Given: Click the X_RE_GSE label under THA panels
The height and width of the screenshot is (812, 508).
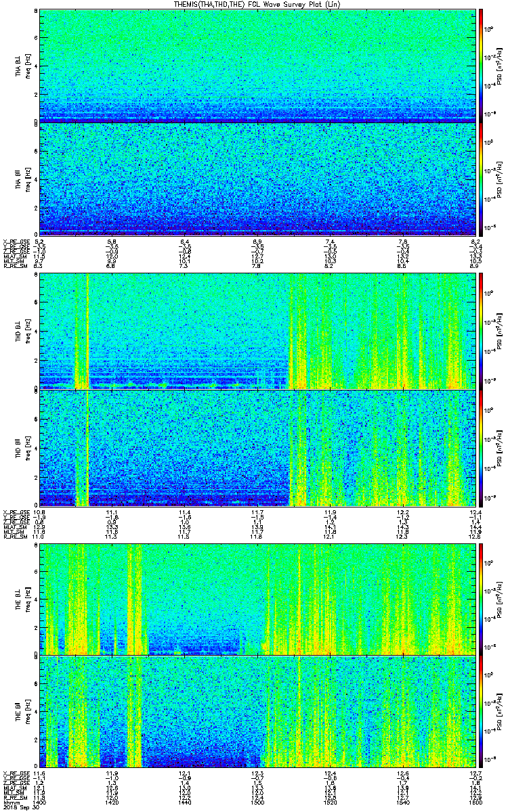Looking at the screenshot, I should coord(16,242).
